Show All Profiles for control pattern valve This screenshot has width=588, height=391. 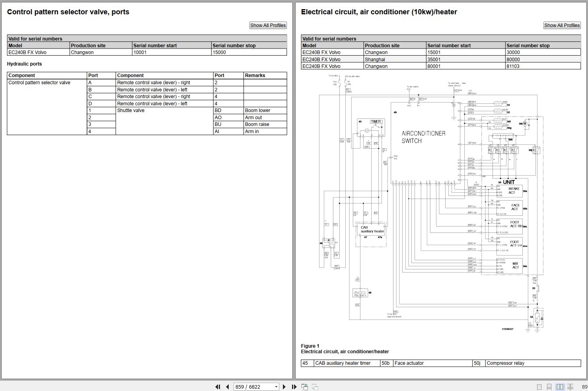tap(268, 25)
